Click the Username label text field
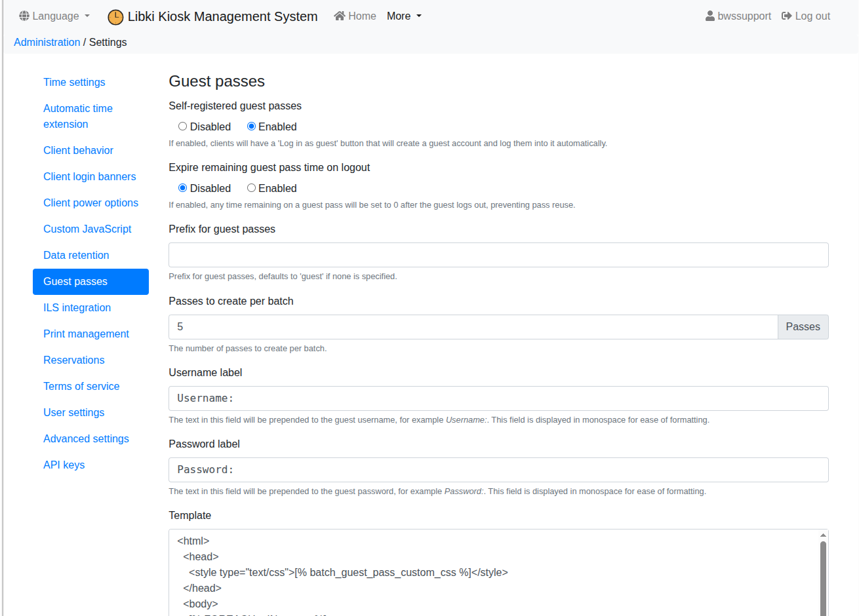The height and width of the screenshot is (616, 859). coord(498,398)
